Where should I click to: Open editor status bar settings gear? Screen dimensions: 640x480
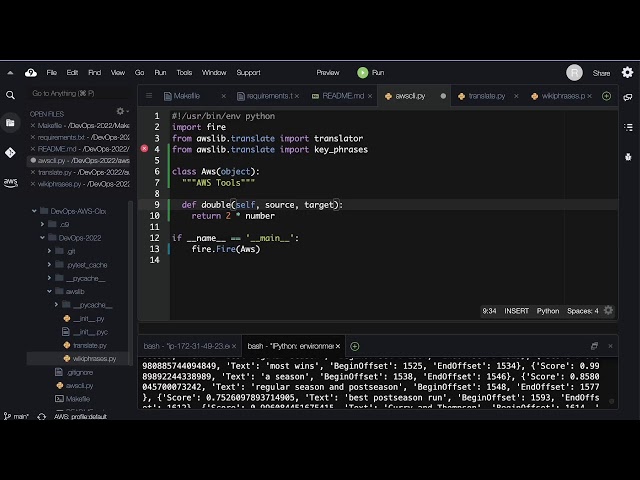pyautogui.click(x=608, y=310)
